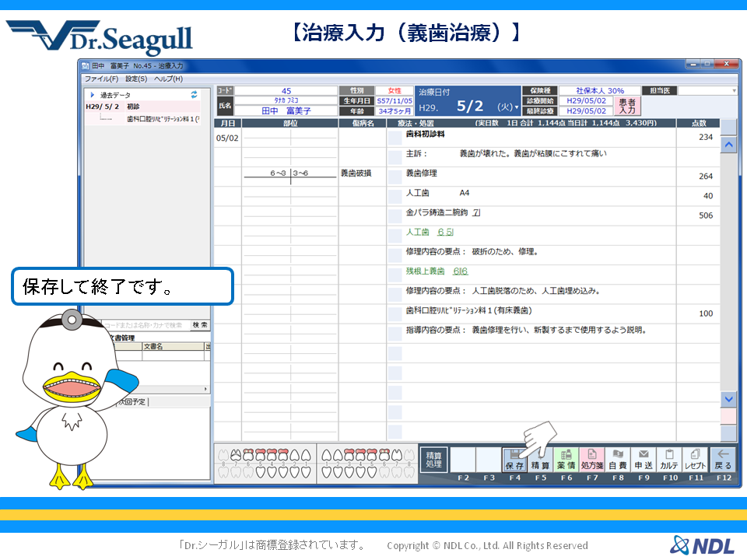Screen dimensions: 747x560
Task: Click the 検索 search button
Action: tap(200, 325)
